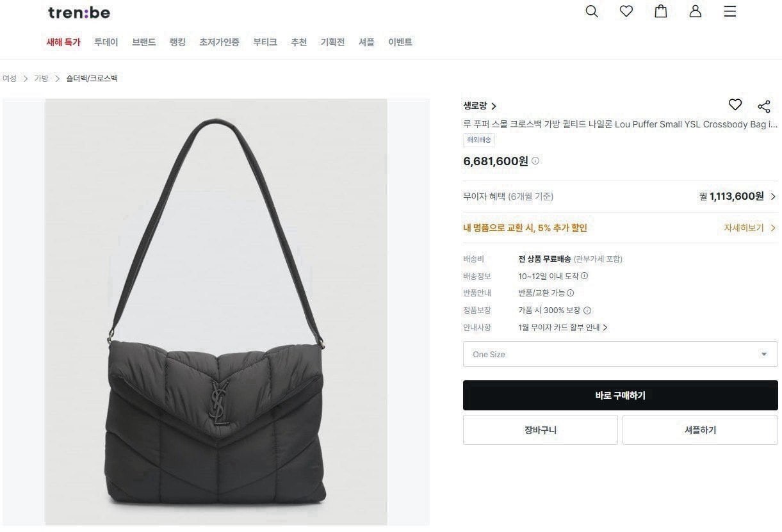The image size is (782, 532).
Task: Open the wishlist heart in the header
Action: [x=626, y=12]
